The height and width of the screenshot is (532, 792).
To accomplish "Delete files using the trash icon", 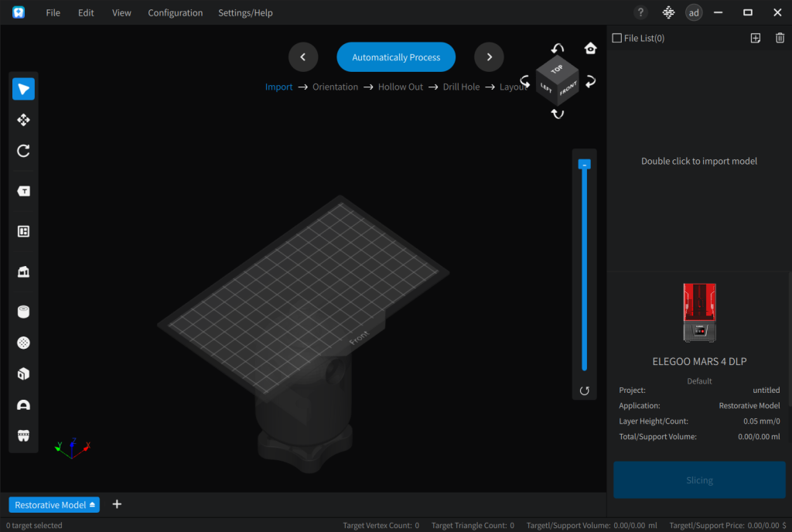I will [x=780, y=38].
